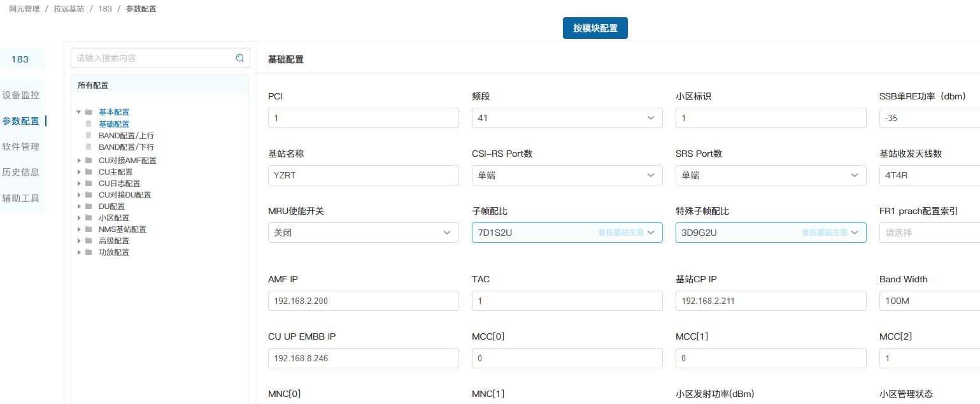Click folder icon beside 基本配置

tap(89, 112)
